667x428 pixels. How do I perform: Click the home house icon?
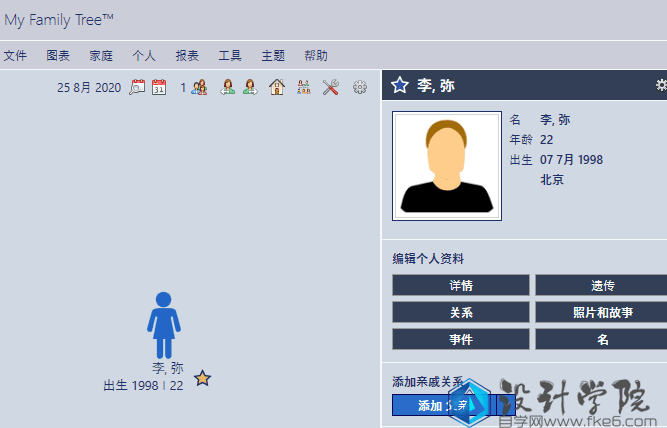pos(277,87)
